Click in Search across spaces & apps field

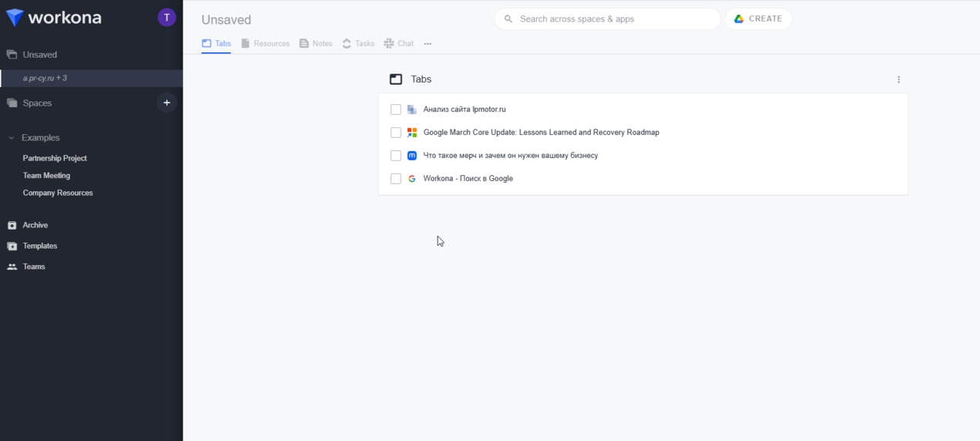607,19
